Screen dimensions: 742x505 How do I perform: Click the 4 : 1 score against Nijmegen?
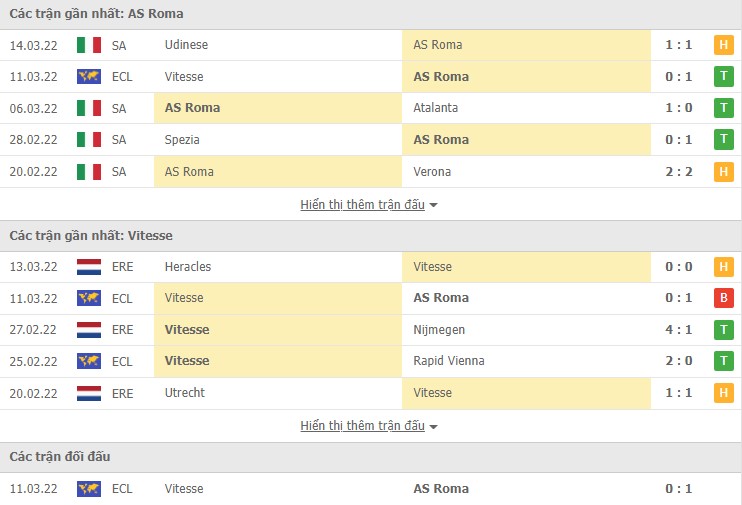(x=678, y=330)
